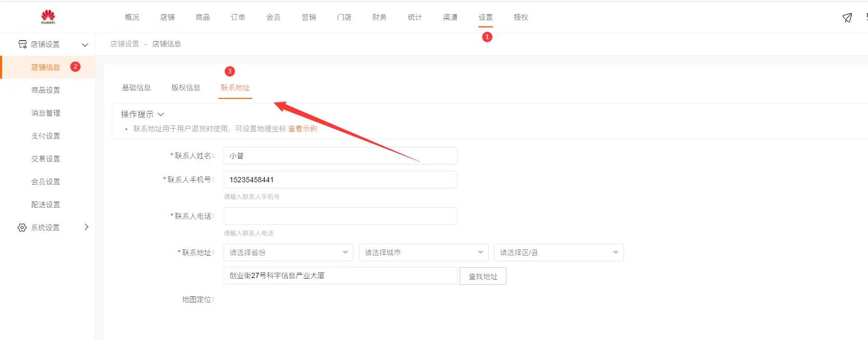Open the 请选择省份 province dropdown
Screen dimensions: 868x340
click(288, 253)
